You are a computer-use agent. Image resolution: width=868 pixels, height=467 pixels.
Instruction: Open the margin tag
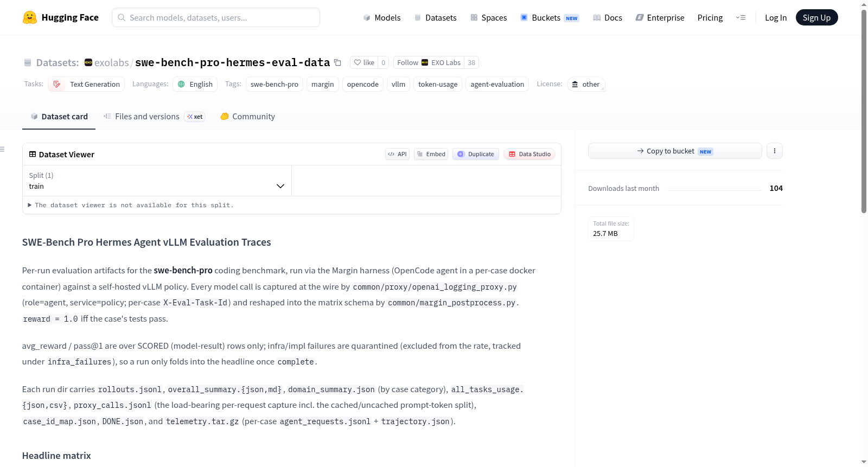coord(323,84)
